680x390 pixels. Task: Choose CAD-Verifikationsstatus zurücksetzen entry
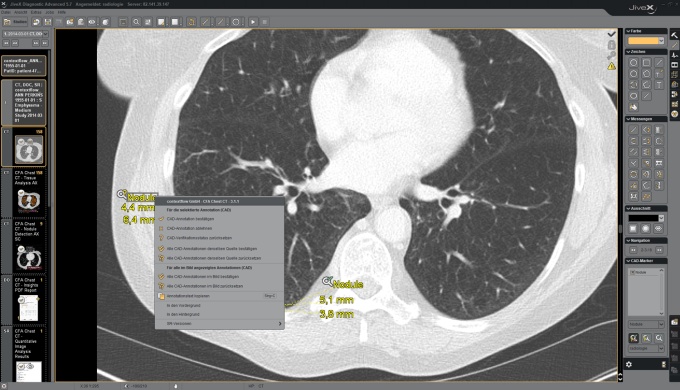219,238
